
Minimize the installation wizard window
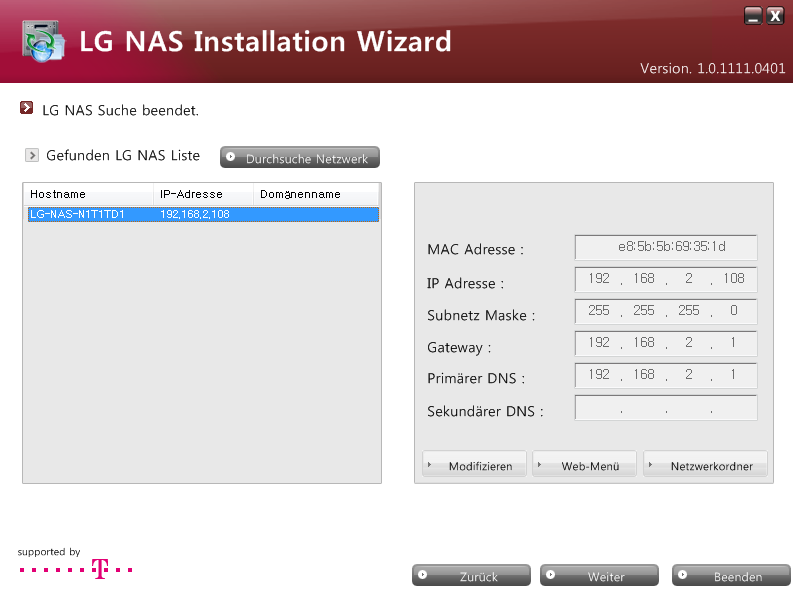coord(752,15)
